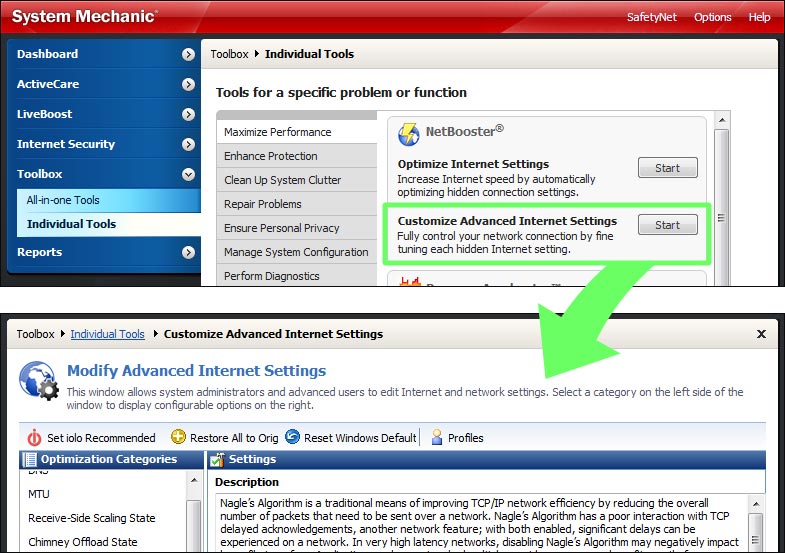Viewport: 785px width, 553px height.
Task: Start Customize Advanced Internet Settings
Action: click(667, 225)
